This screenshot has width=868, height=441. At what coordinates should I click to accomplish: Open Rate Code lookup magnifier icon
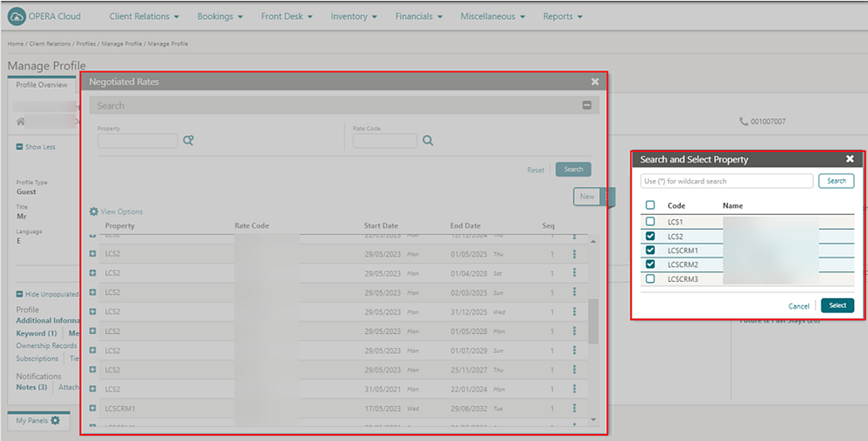pyautogui.click(x=428, y=141)
